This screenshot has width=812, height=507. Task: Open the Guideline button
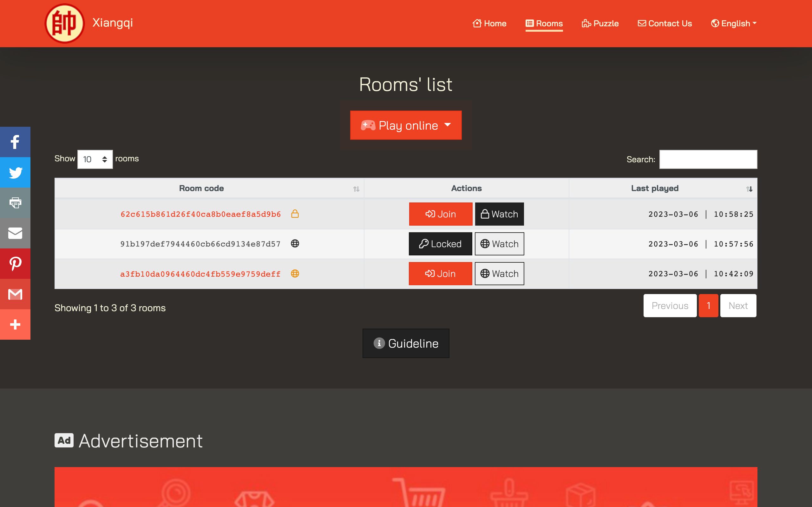tap(406, 343)
